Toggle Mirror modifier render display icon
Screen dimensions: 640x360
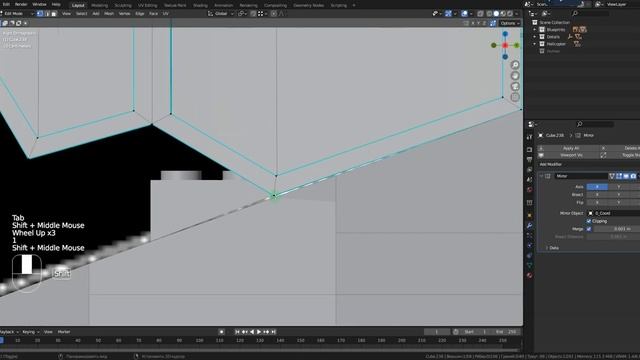[x=633, y=176]
